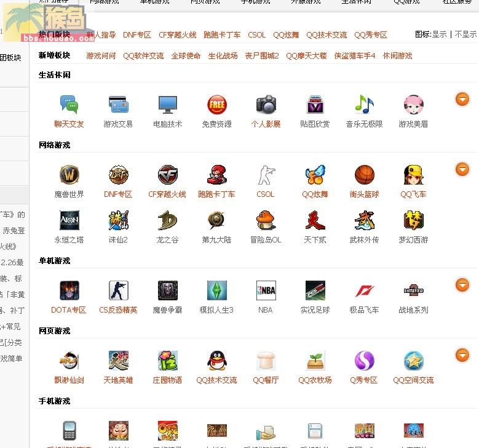Screen dimensions: 479x448
Task: Open the 电脑技术 monitor icon
Action: 168,104
